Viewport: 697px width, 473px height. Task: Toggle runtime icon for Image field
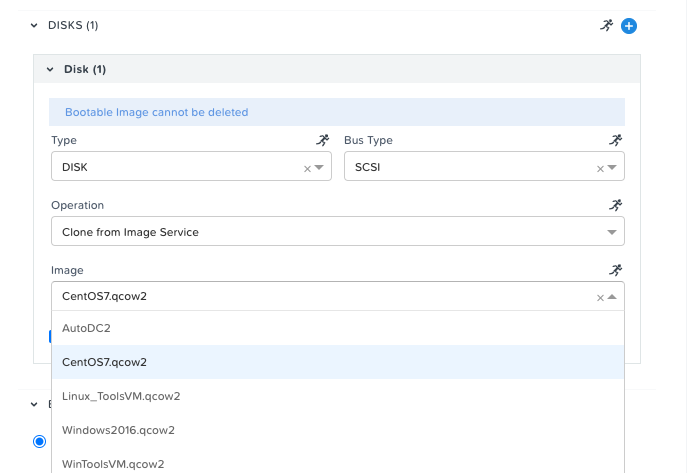point(616,270)
